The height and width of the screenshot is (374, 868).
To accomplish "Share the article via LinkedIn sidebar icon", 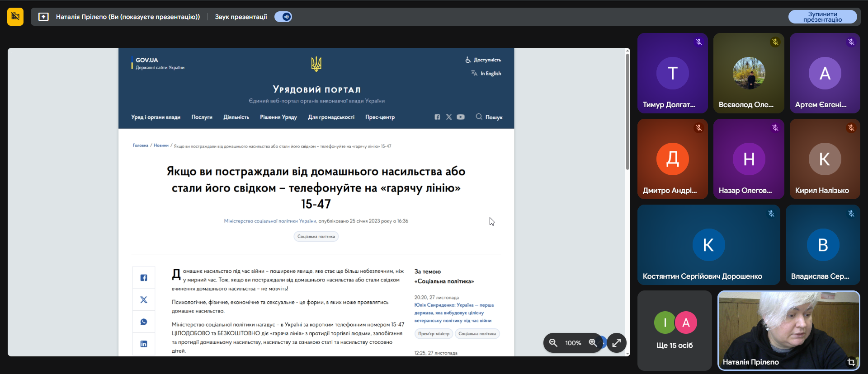I will [x=144, y=344].
